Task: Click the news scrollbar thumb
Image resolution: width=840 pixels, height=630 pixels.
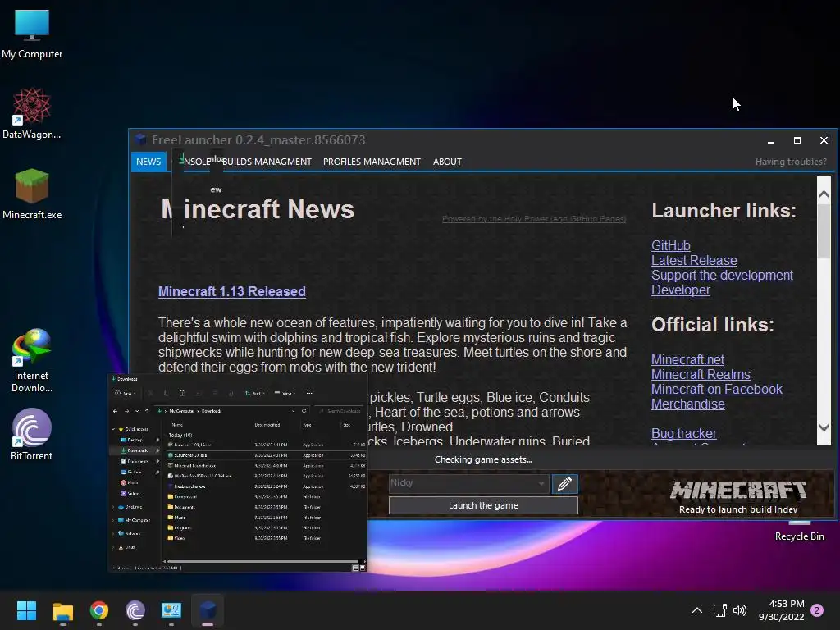Action: click(x=824, y=231)
